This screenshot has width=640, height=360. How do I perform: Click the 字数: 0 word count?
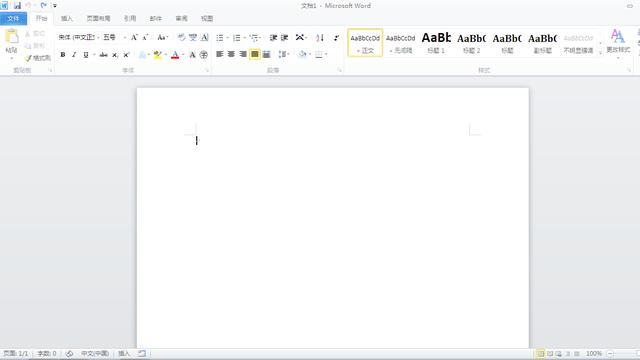pos(47,353)
